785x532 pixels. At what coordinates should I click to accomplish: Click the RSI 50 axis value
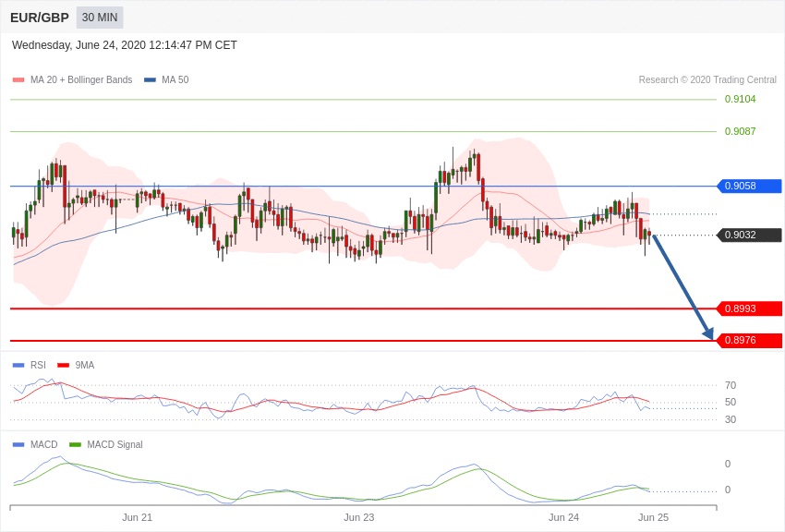pyautogui.click(x=730, y=402)
